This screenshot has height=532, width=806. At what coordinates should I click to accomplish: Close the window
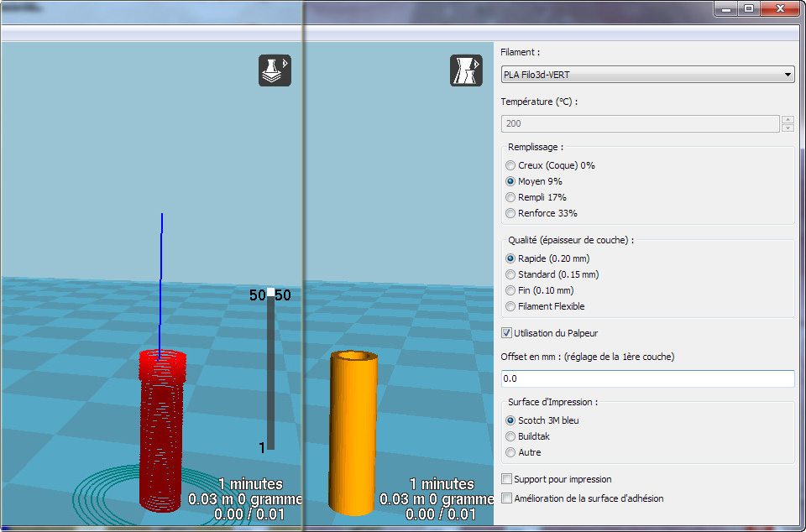782,8
